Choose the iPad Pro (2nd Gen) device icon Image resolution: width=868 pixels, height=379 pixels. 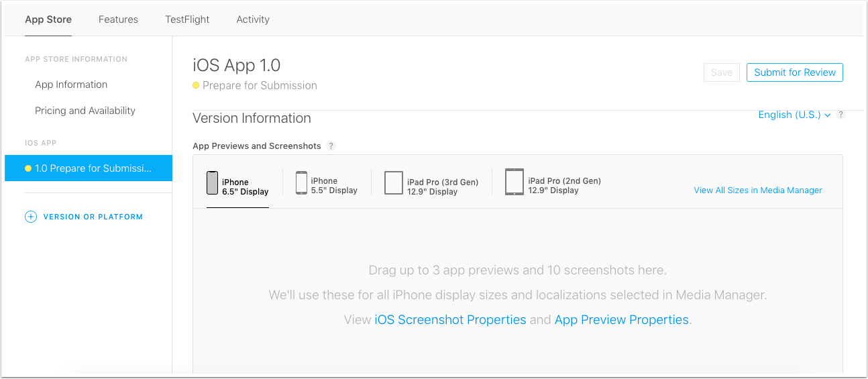[514, 182]
